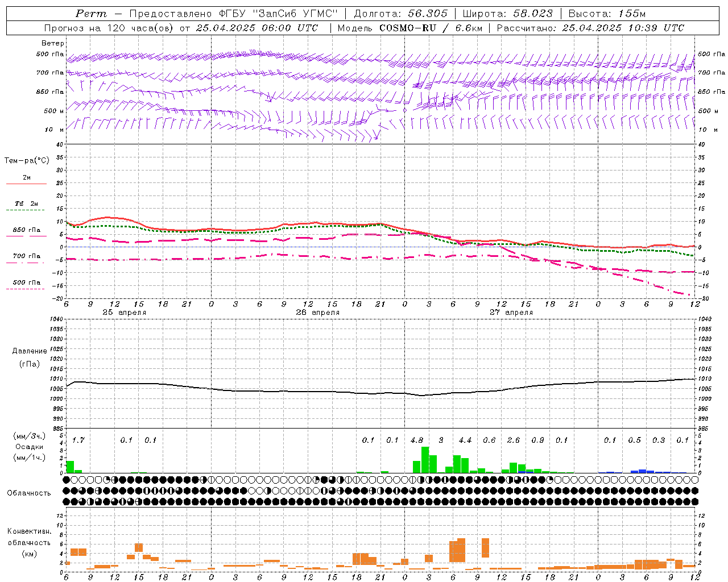The height and width of the screenshot is (582, 728).
Task: Click the "2.6" precipitation total value
Action: [x=513, y=440]
